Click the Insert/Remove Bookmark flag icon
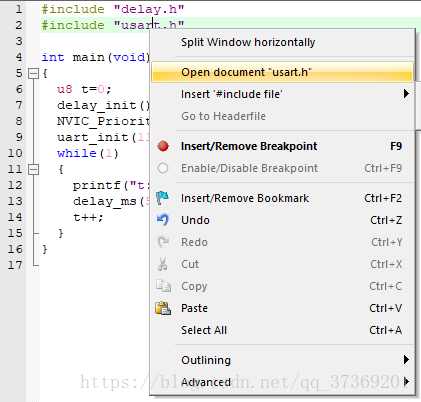Screen dimensions: 421x402 163,198
